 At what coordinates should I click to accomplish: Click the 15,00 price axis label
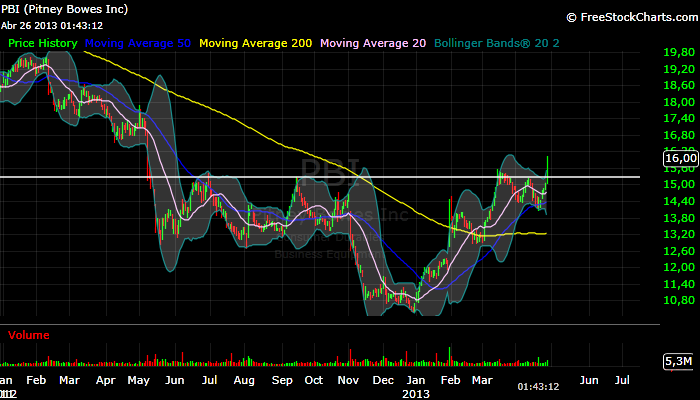(679, 184)
